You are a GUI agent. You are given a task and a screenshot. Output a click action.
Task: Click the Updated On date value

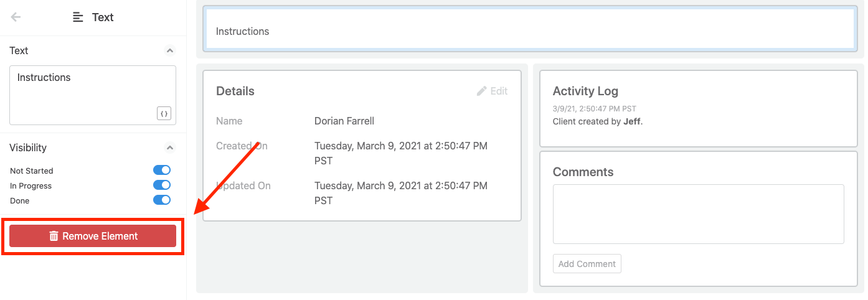pyautogui.click(x=401, y=193)
